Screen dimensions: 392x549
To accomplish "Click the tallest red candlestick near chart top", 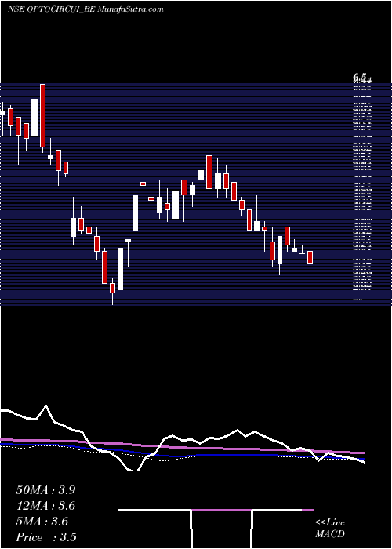I will pos(42,115).
